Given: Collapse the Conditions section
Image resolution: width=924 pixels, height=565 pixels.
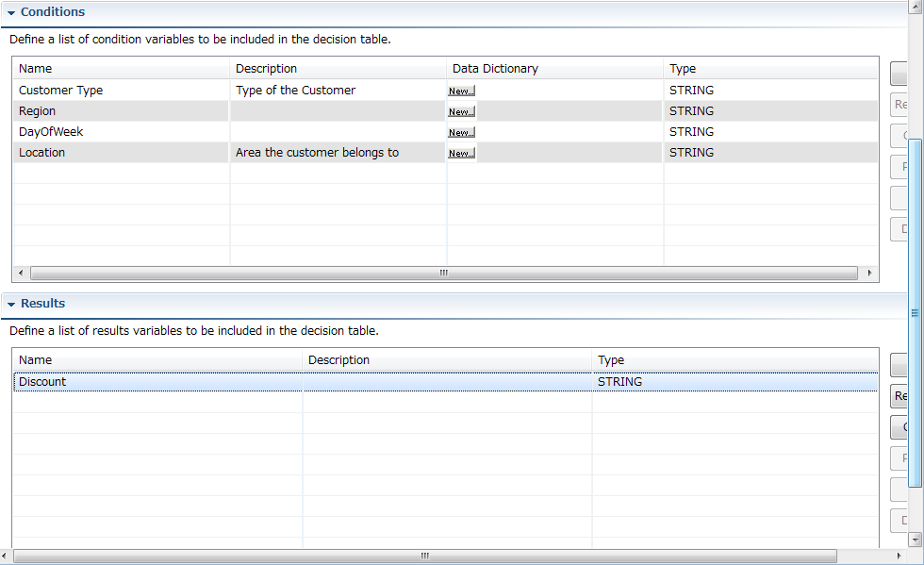Looking at the screenshot, I should point(11,12).
